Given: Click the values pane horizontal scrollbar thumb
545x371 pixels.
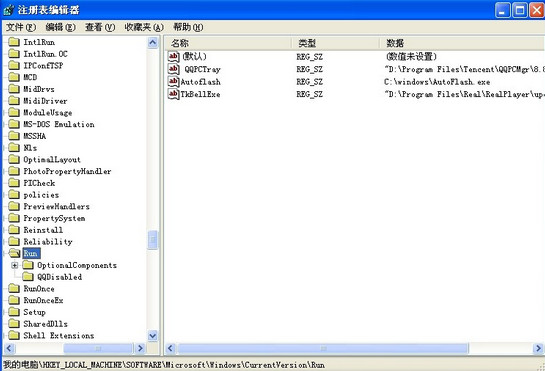Looking at the screenshot, I should (x=323, y=348).
